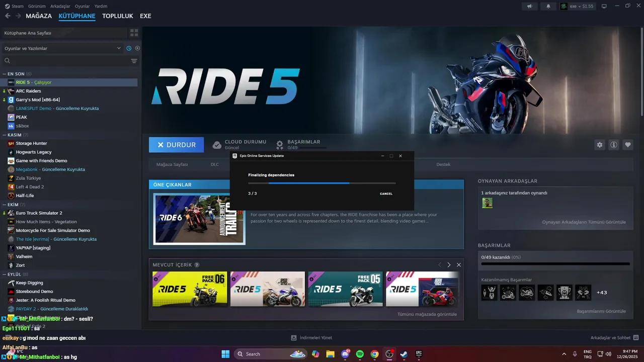The image size is (644, 362).
Task: Open İndirmeleri Yönet downloads
Action: click(x=311, y=337)
